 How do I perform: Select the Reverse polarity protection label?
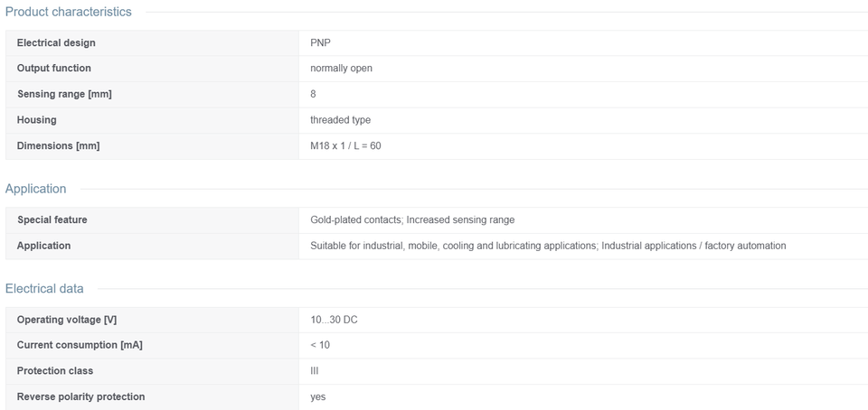[80, 396]
